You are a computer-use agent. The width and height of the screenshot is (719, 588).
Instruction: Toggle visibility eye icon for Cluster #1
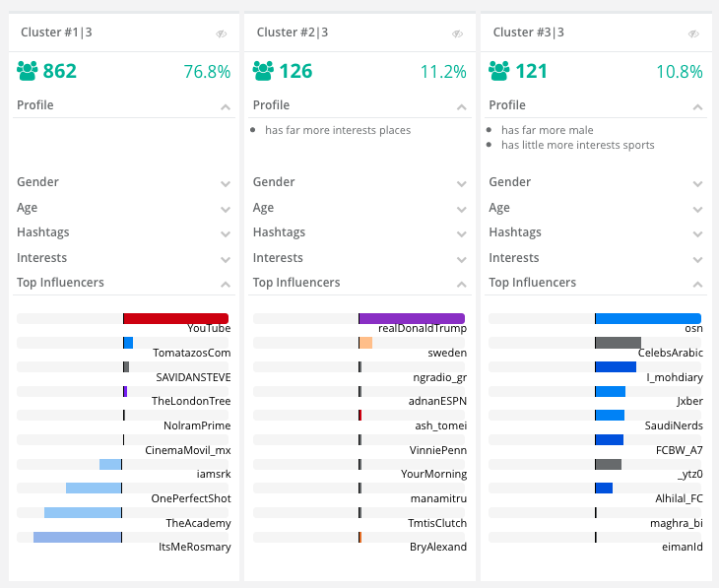(x=222, y=33)
